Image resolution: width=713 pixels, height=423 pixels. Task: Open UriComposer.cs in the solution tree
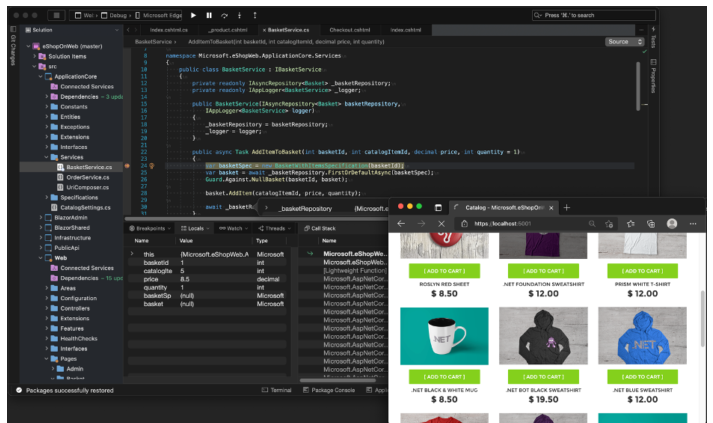coord(87,187)
